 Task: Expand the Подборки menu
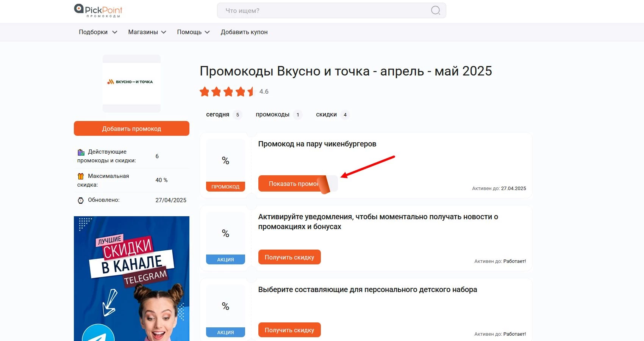pos(98,32)
